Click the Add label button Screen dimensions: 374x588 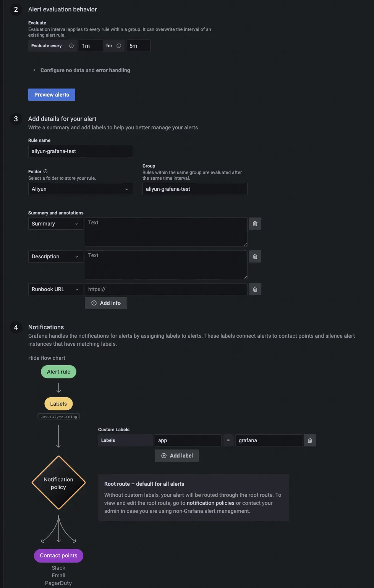click(x=177, y=456)
